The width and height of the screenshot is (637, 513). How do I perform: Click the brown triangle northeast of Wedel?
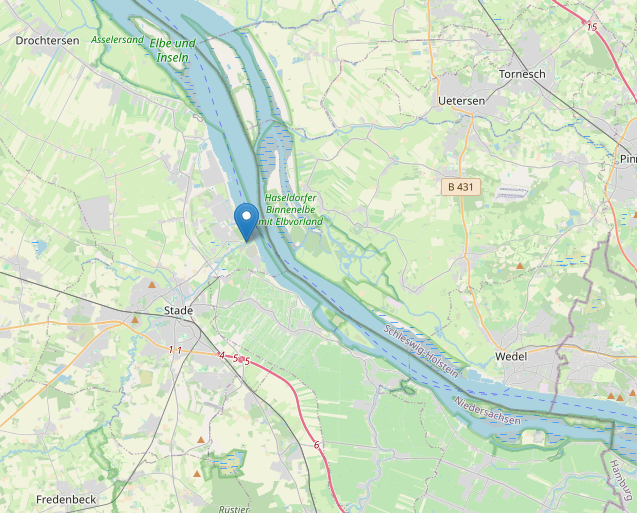coord(520,266)
